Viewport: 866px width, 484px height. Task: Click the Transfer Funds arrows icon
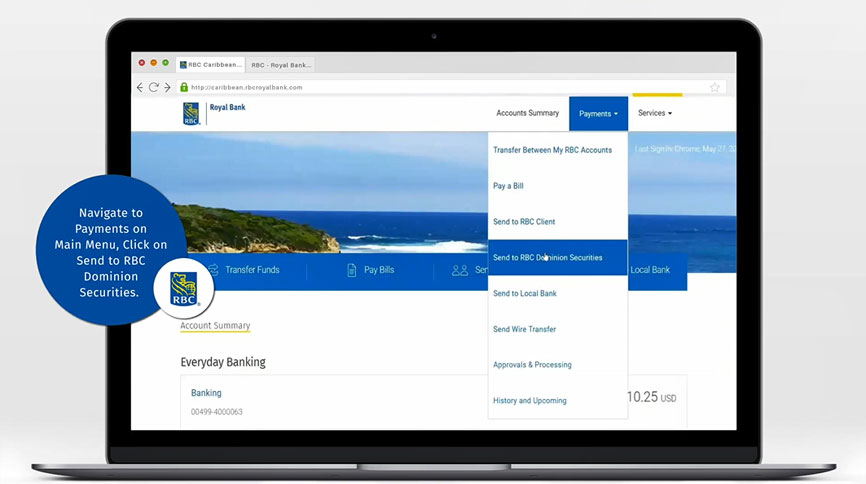(213, 270)
